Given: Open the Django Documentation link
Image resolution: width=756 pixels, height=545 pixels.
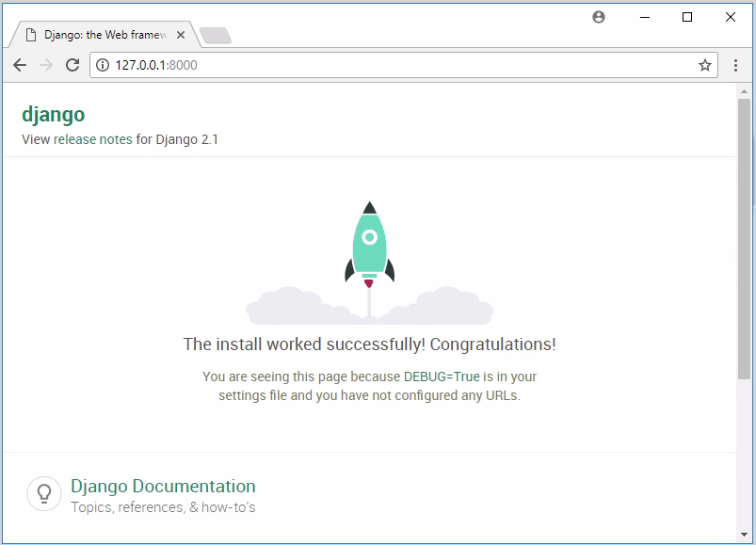Looking at the screenshot, I should click(x=163, y=487).
